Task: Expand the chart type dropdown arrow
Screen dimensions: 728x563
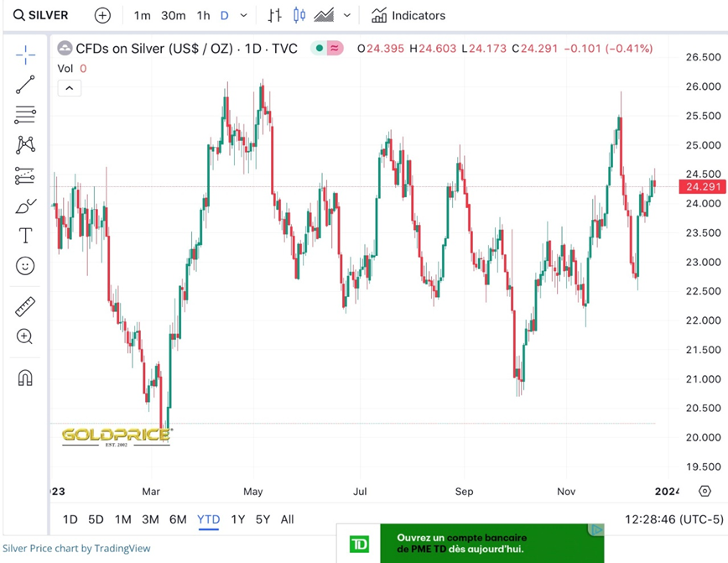Action: click(347, 15)
